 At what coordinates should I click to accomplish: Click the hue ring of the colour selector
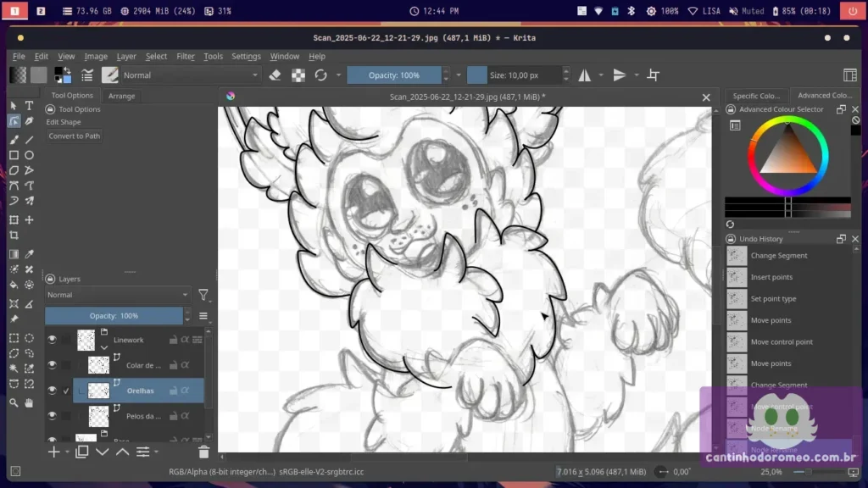tap(751, 157)
